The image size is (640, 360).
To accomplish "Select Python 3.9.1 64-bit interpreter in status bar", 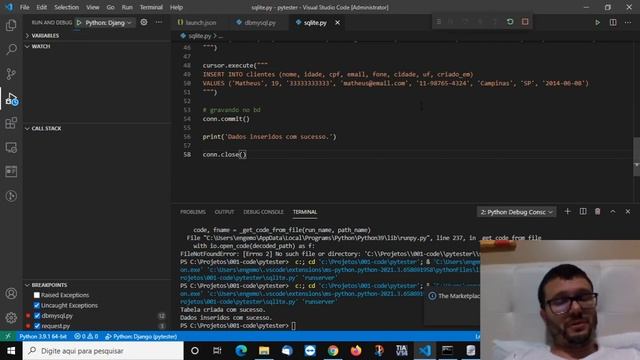I will pos(43,336).
